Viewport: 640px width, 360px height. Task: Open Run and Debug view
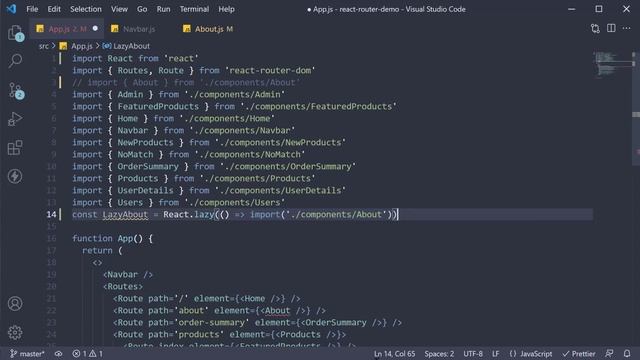15,119
